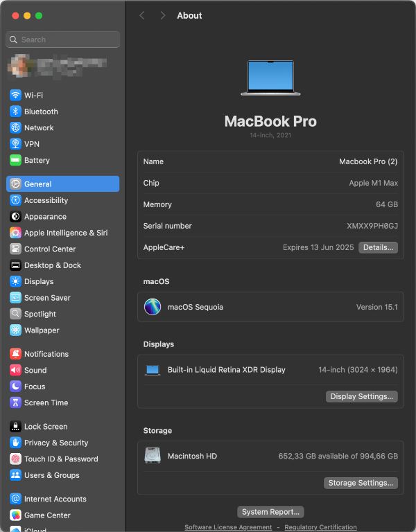Click Expires 13 Jun 2025 text
Image resolution: width=416 pixels, height=532 pixels.
[318, 247]
